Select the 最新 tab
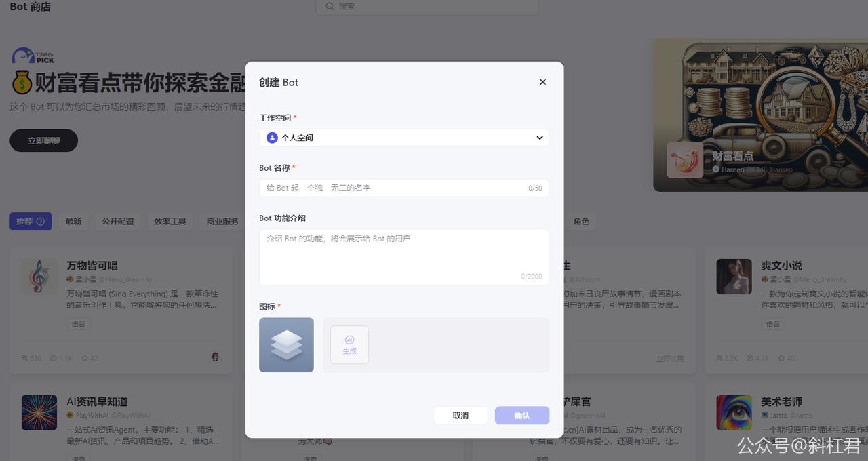868x461 pixels. pos(73,221)
